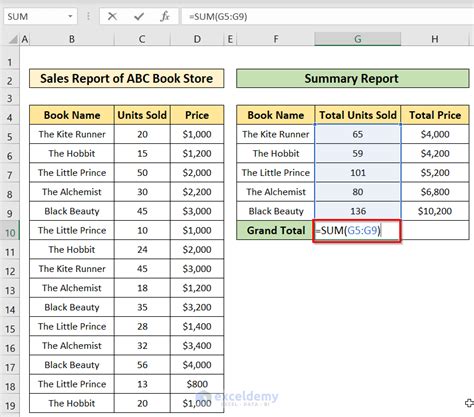Select price cell $800 in row 18

(197, 384)
